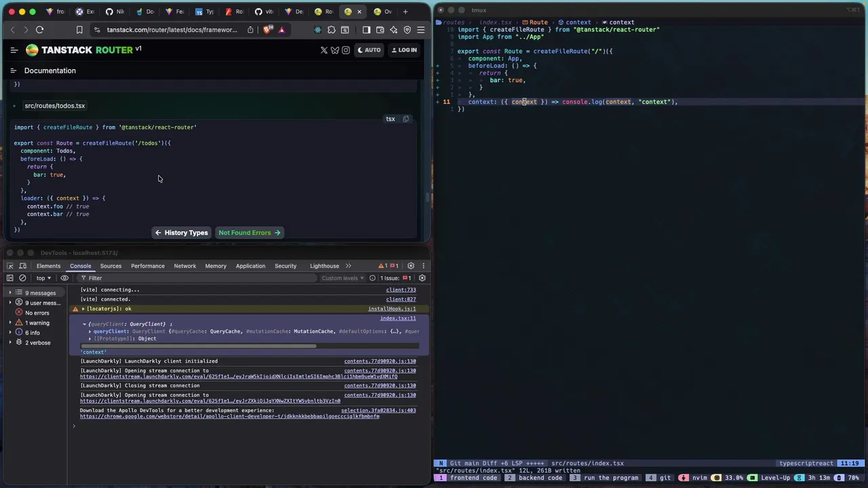Show more DevTools tabs chevron
Screen dimensions: 868x488
pos(349,266)
